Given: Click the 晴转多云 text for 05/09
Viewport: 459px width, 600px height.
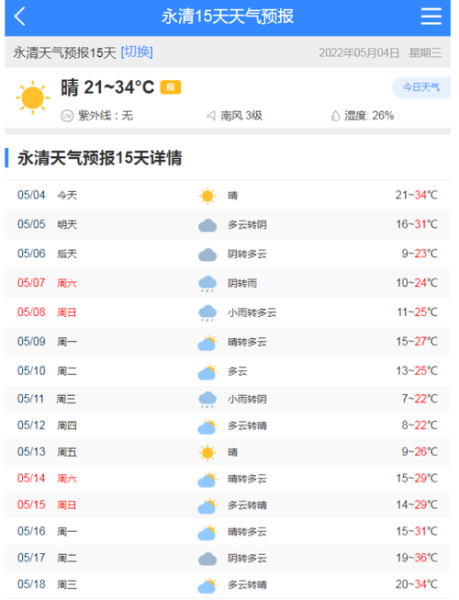Looking at the screenshot, I should pyautogui.click(x=247, y=342).
